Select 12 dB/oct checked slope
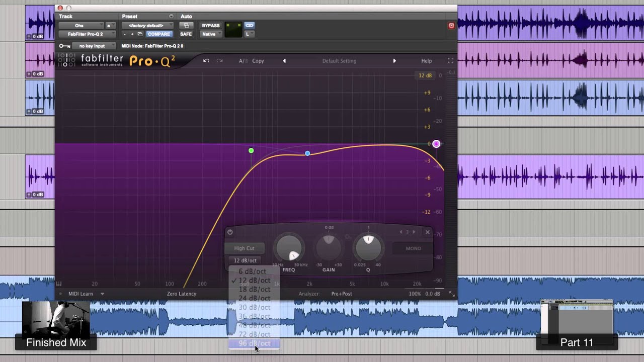The height and width of the screenshot is (362, 644). (x=254, y=281)
